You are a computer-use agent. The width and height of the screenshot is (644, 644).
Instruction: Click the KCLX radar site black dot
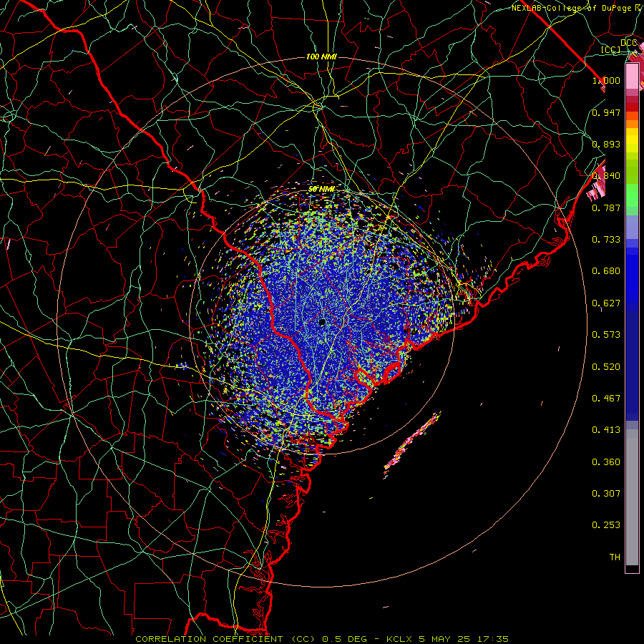[322, 322]
